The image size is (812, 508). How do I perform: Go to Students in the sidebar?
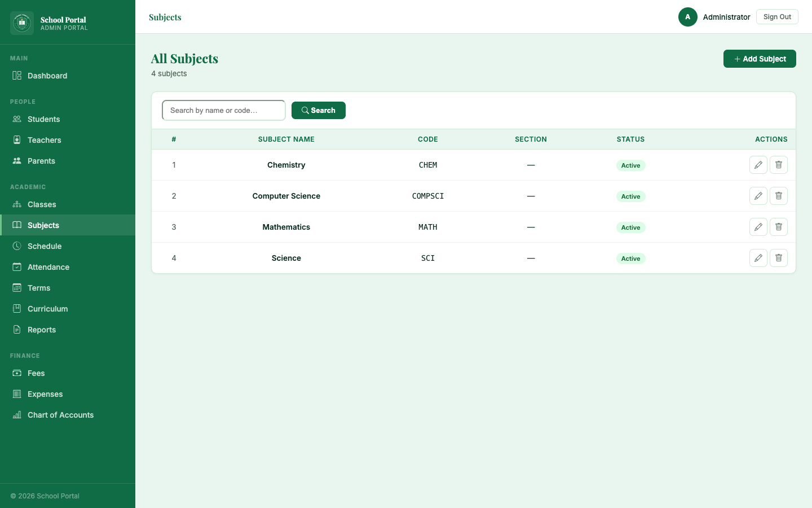[x=43, y=119]
